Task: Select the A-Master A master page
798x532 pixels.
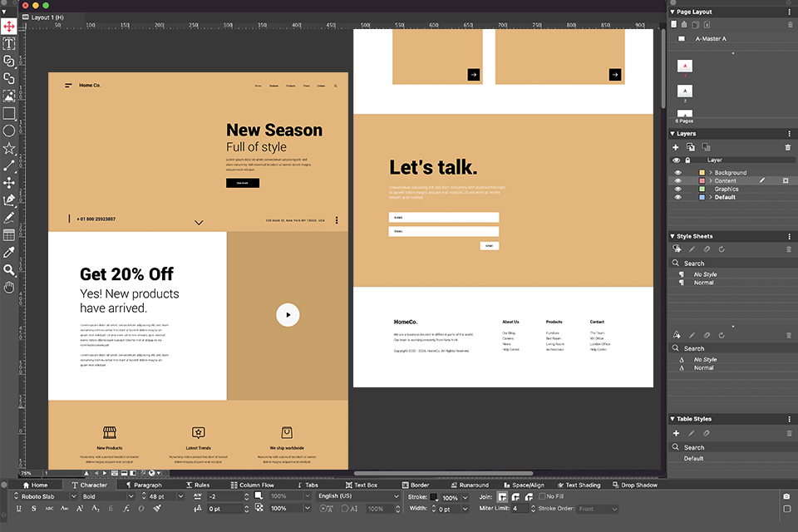Action: [711, 39]
